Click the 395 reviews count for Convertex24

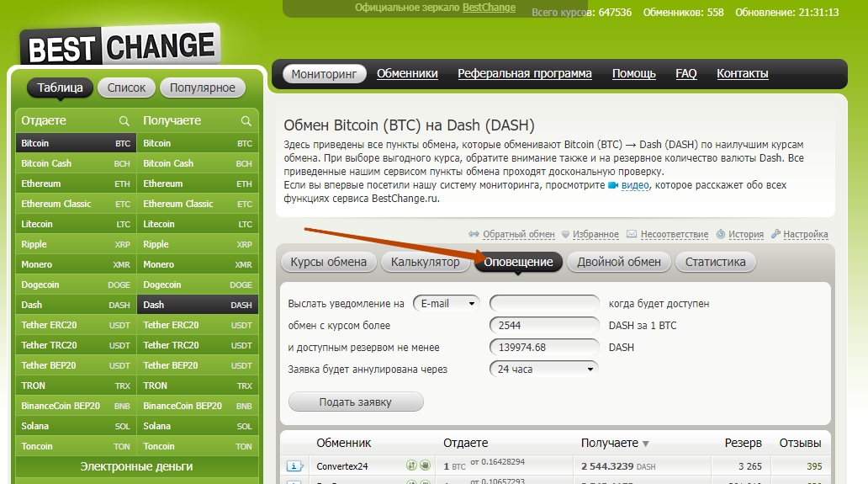[814, 466]
